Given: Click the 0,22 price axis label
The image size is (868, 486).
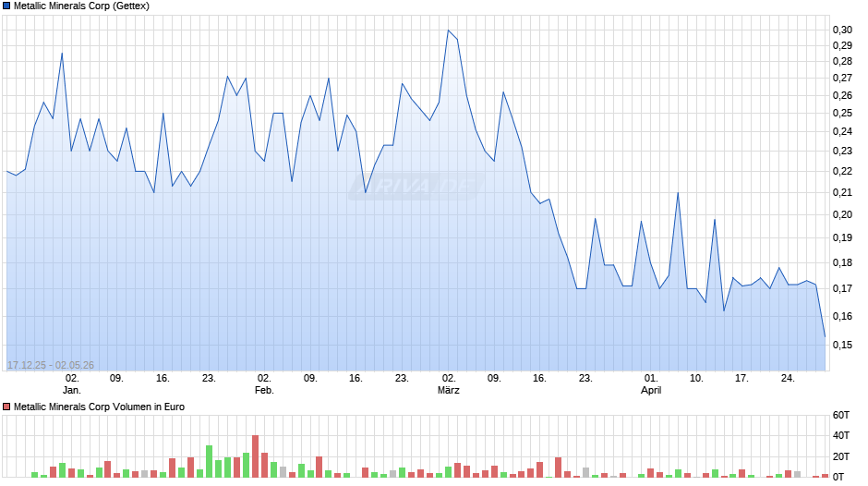Looking at the screenshot, I should (x=842, y=171).
